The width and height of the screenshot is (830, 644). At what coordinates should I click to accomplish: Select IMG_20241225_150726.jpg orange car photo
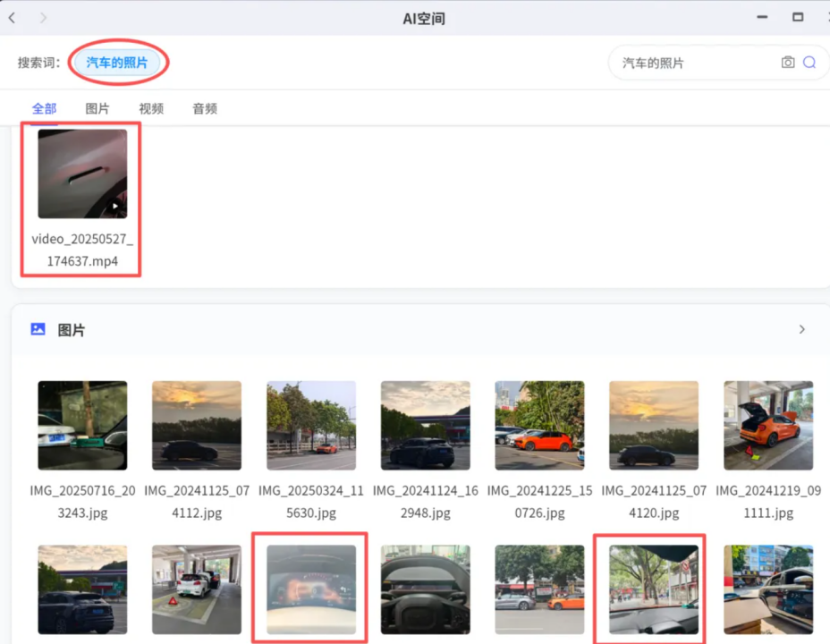coord(539,425)
